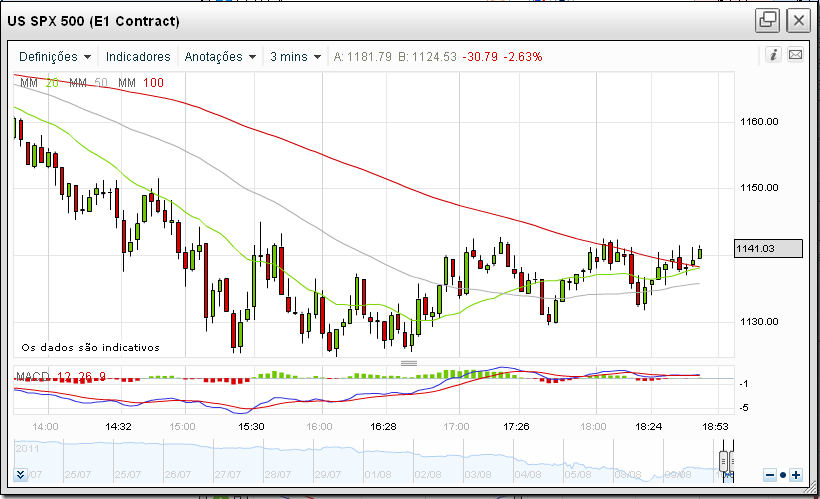
Task: Click the 'Os dados são indicativos' note
Action: point(90,347)
